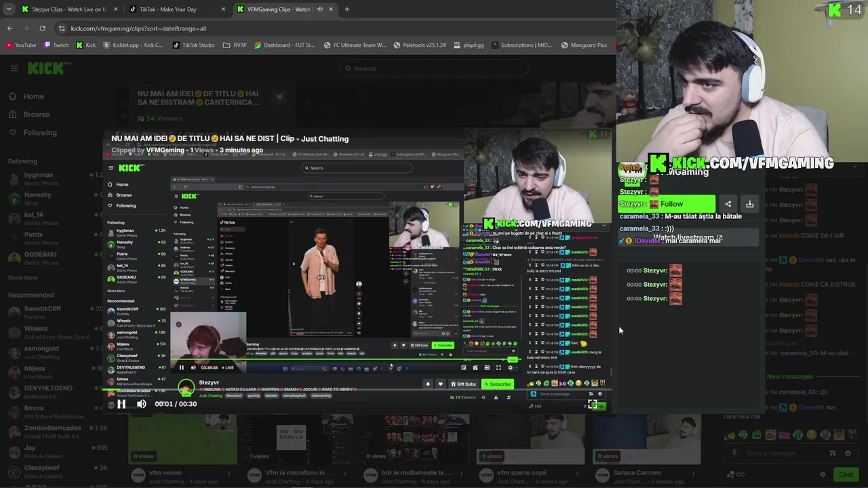Click the download clip icon
The image size is (868, 488).
click(749, 204)
